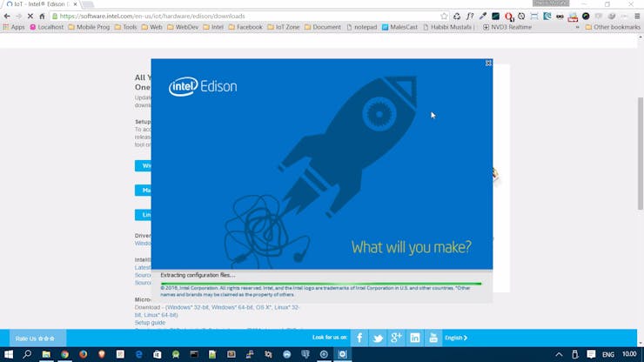This screenshot has height=362, width=644.
Task: Open Intel's Facebook page icon
Action: 359,338
